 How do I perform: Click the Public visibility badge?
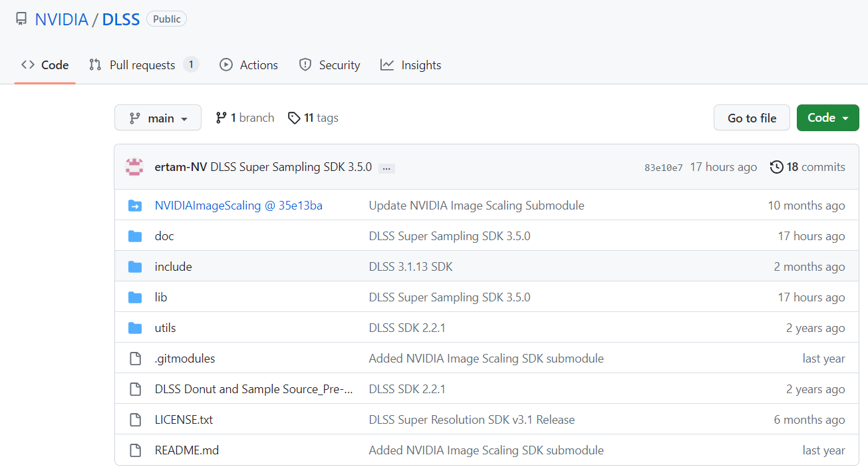pos(167,19)
